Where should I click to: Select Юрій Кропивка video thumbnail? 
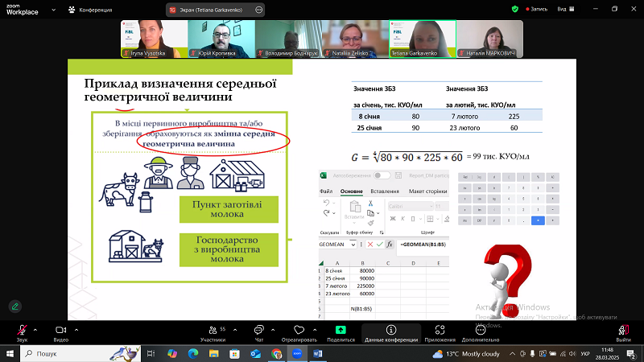[221, 39]
